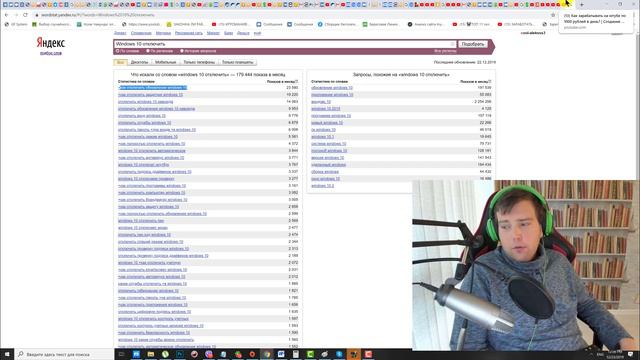
Task: Click the Windows taskbar search box
Action: [x=65, y=354]
